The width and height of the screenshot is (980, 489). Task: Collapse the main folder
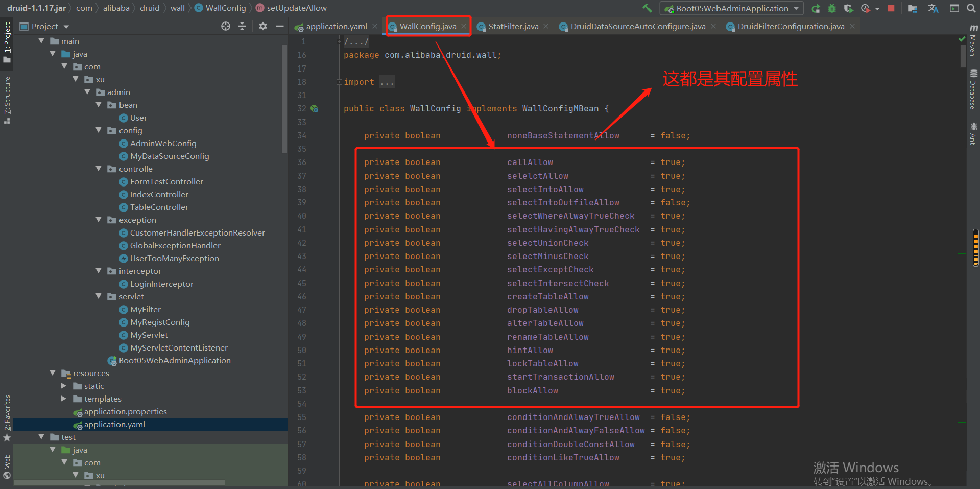click(41, 41)
